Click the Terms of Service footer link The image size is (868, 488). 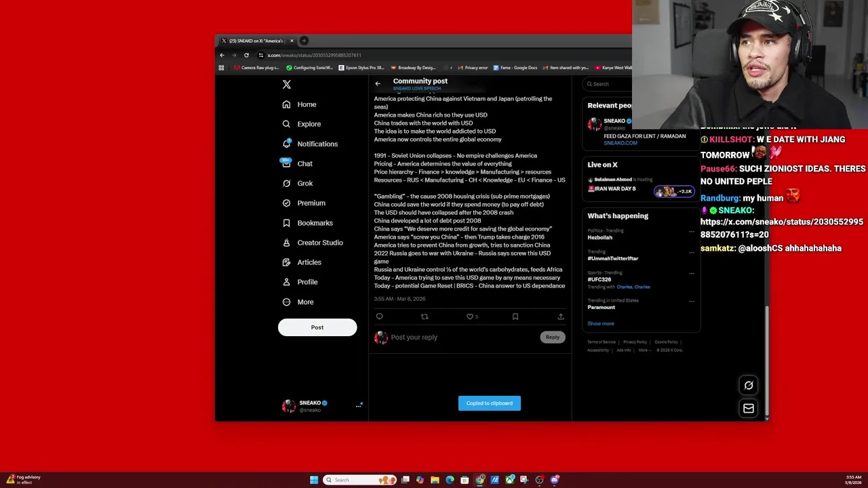[x=601, y=342]
